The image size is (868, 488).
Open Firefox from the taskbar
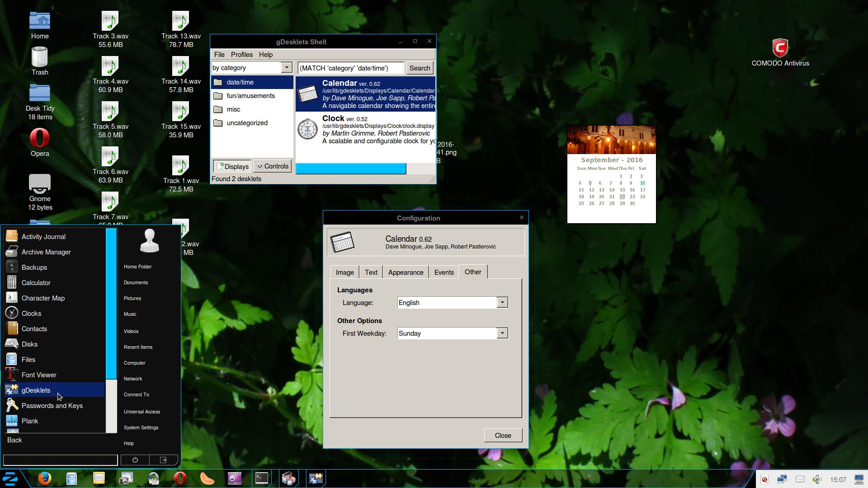[44, 479]
